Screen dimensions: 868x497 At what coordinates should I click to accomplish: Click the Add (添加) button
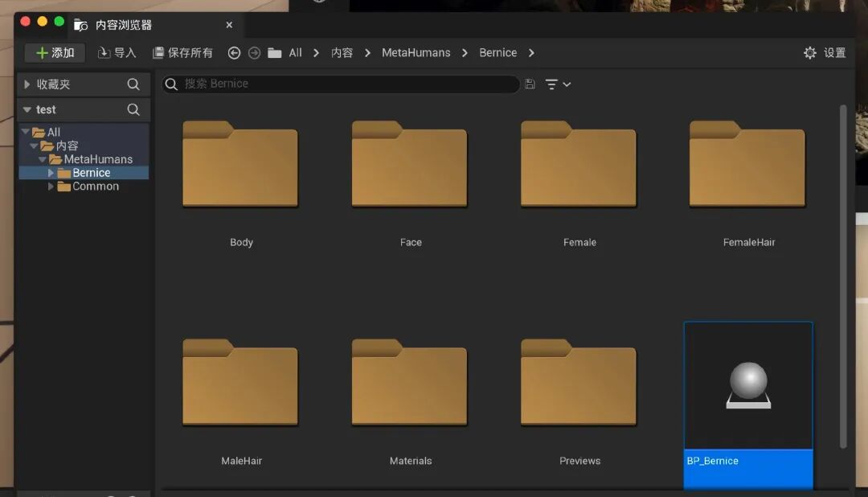click(x=55, y=53)
